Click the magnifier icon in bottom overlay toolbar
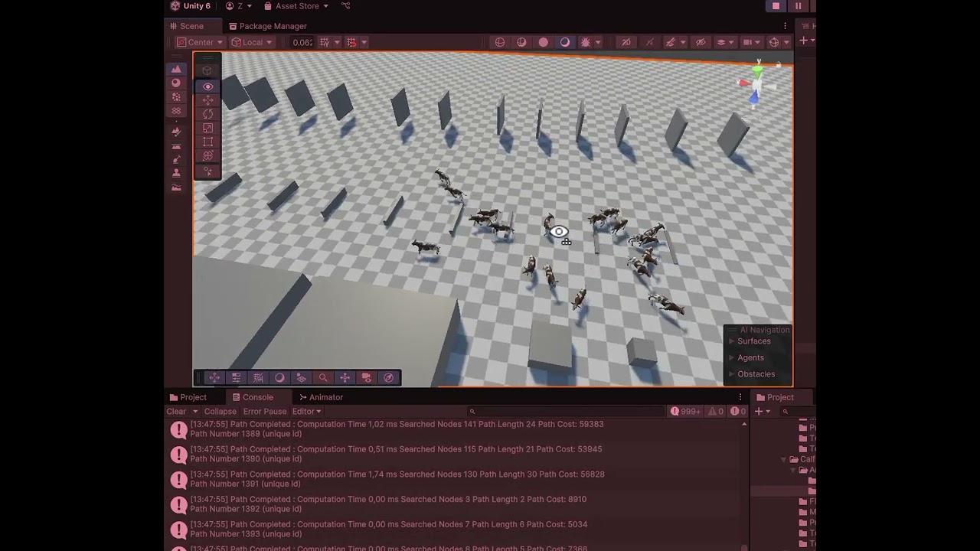 tap(323, 377)
